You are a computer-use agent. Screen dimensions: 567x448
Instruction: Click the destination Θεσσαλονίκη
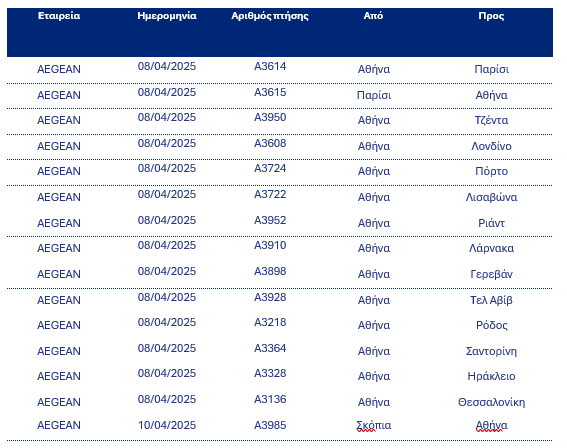point(491,402)
